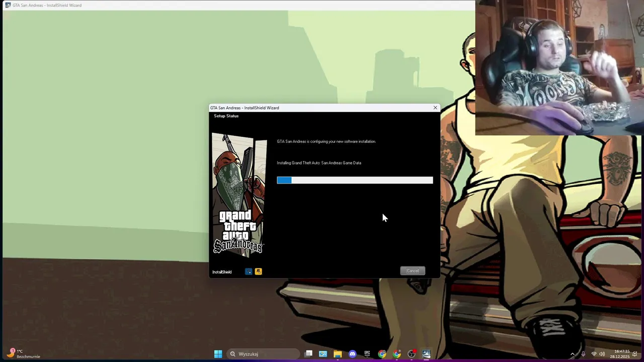Click the installer setup icon in the taskbar
The image size is (644, 362).
click(x=426, y=354)
